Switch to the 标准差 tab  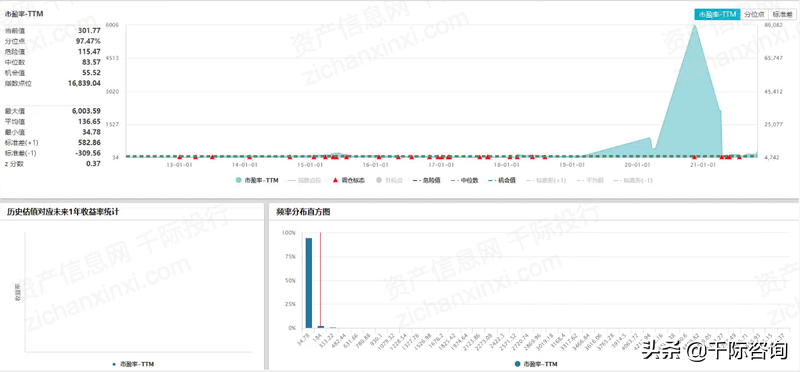(783, 15)
